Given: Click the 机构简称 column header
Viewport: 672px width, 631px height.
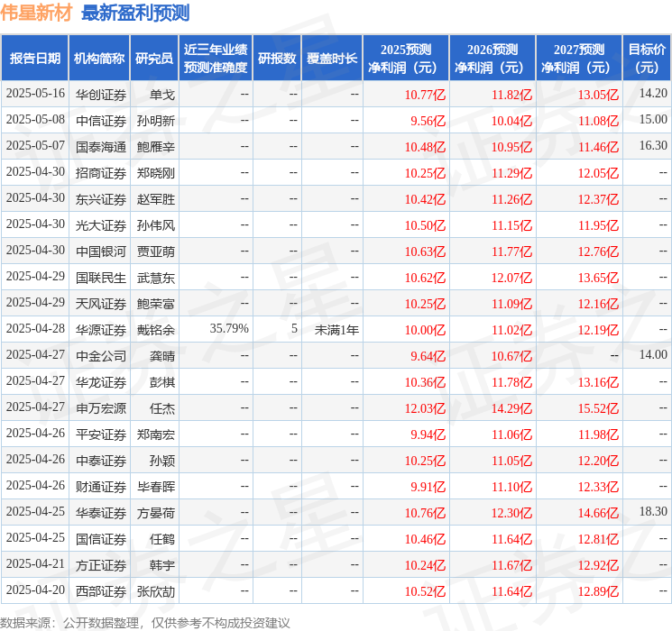Looking at the screenshot, I should point(99,59).
